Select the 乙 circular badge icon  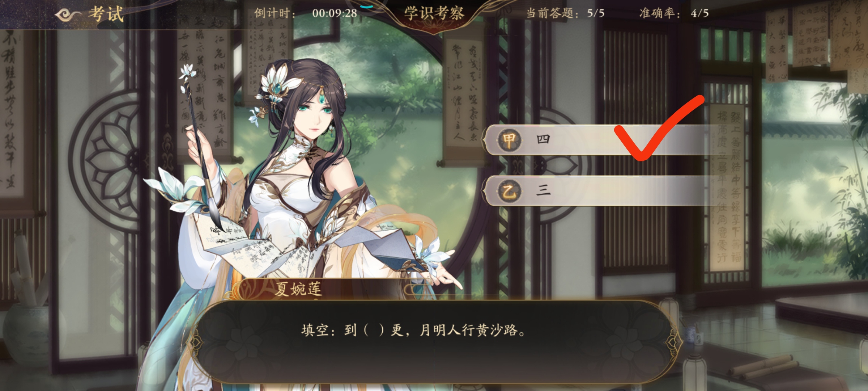(509, 191)
